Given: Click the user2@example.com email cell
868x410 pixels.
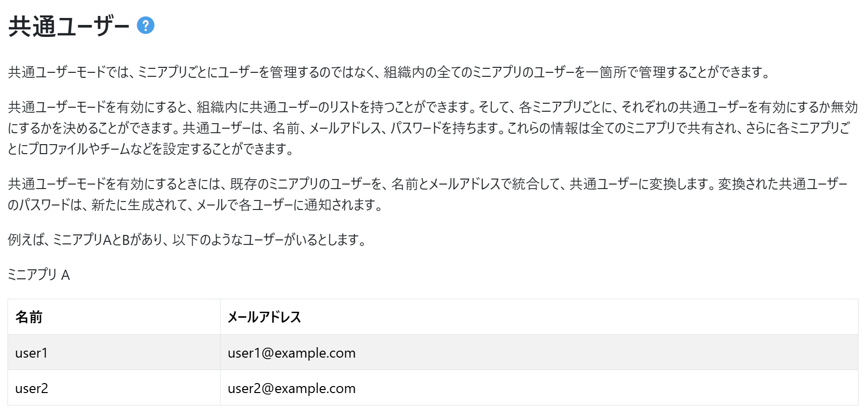Looking at the screenshot, I should pos(291,389).
